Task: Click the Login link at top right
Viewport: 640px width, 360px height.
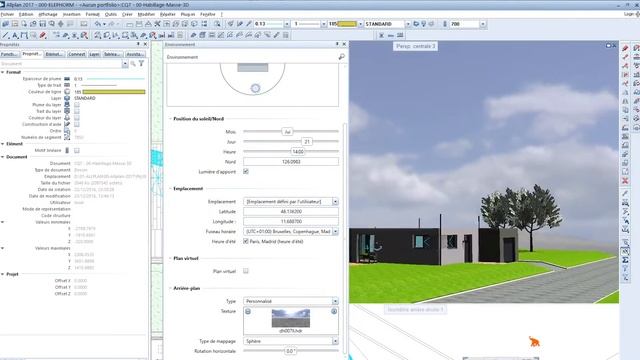Action: click(x=629, y=14)
